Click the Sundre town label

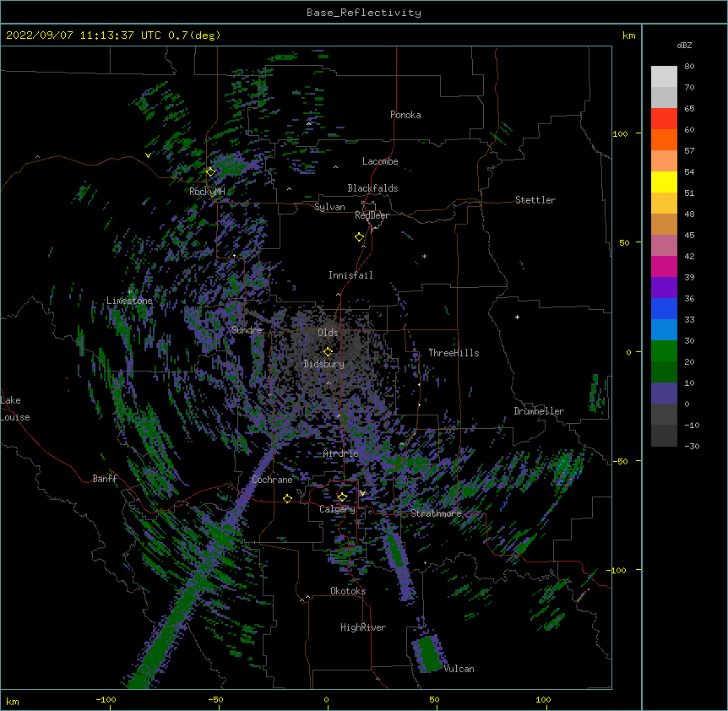pyautogui.click(x=247, y=330)
